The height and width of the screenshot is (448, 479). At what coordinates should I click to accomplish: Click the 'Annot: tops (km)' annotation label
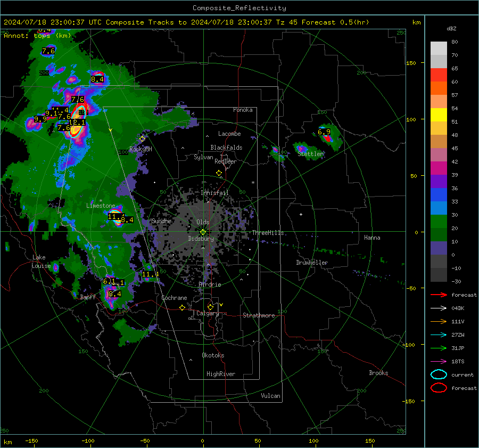pos(37,36)
